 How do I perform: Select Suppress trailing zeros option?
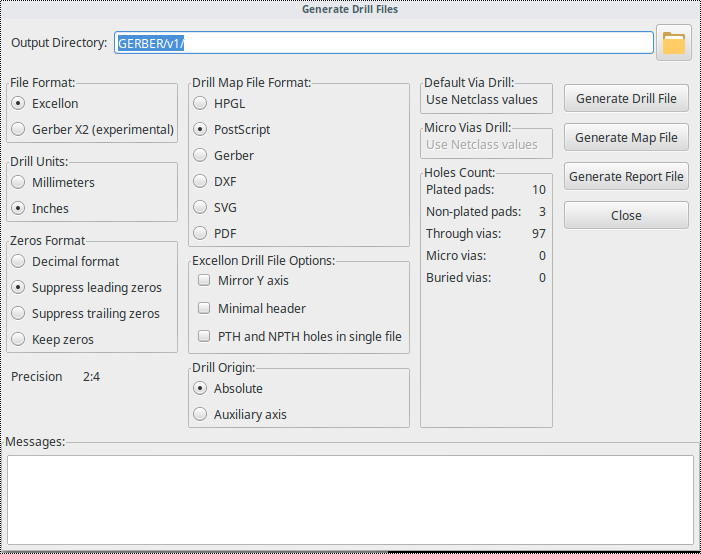(19, 314)
